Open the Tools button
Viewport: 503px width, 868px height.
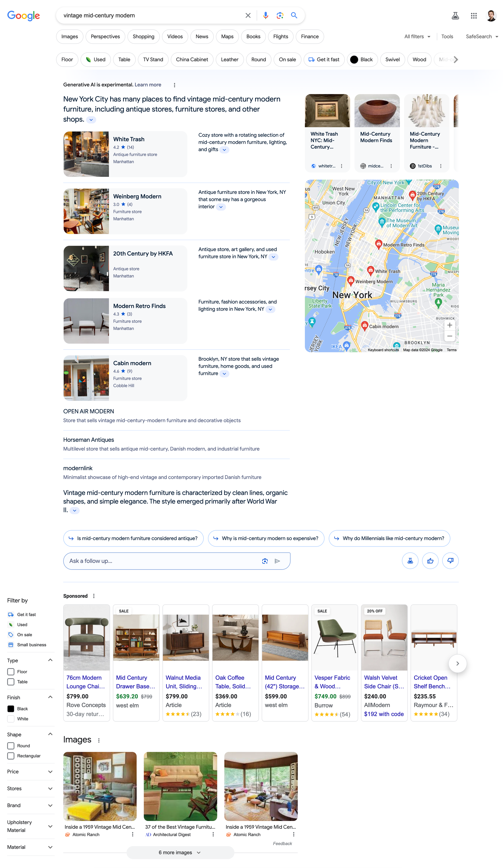coord(447,36)
